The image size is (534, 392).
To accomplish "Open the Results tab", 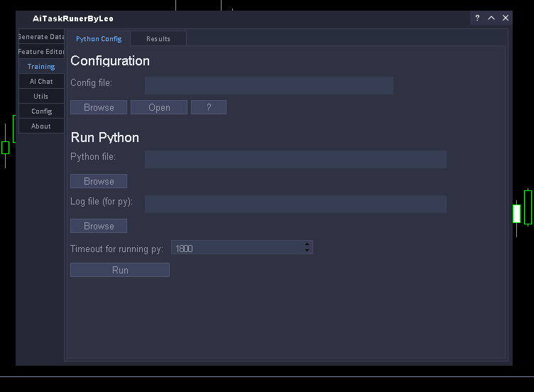I will pyautogui.click(x=158, y=39).
